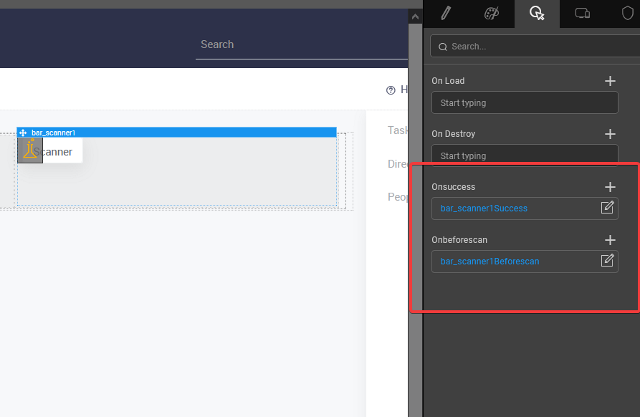Image resolution: width=640 pixels, height=417 pixels.
Task: Open the responsive devices tab
Action: click(583, 13)
